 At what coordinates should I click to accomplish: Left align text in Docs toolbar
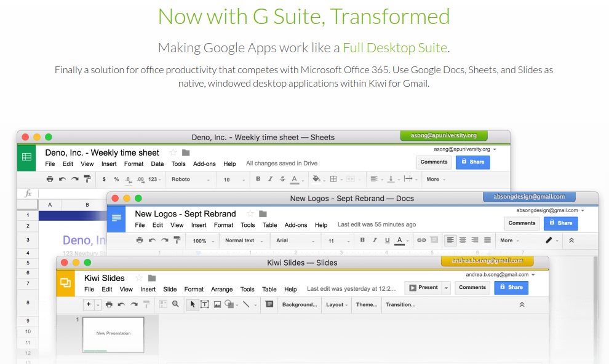pos(450,240)
